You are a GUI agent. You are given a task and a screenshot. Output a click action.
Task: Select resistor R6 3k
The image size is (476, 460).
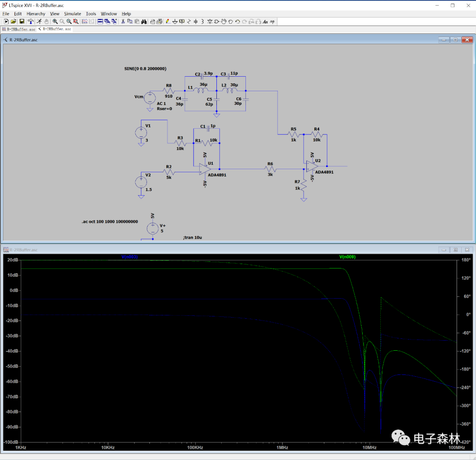pyautogui.click(x=270, y=169)
